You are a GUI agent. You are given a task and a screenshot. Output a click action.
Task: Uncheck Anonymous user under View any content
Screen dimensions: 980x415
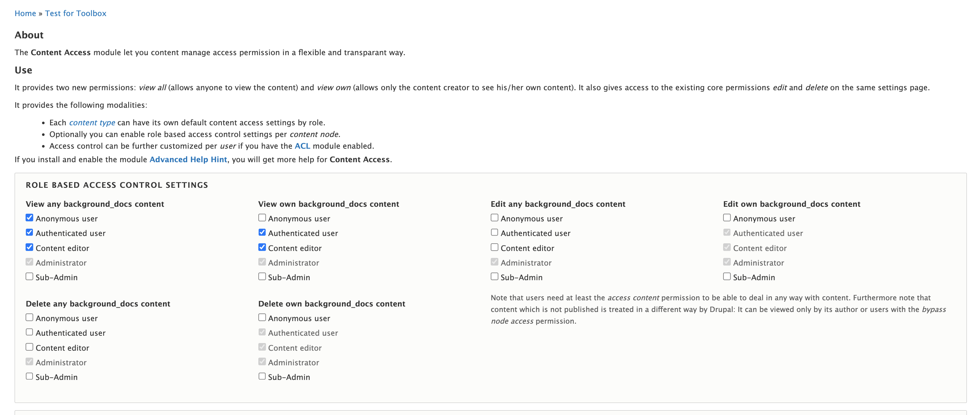pyautogui.click(x=29, y=218)
